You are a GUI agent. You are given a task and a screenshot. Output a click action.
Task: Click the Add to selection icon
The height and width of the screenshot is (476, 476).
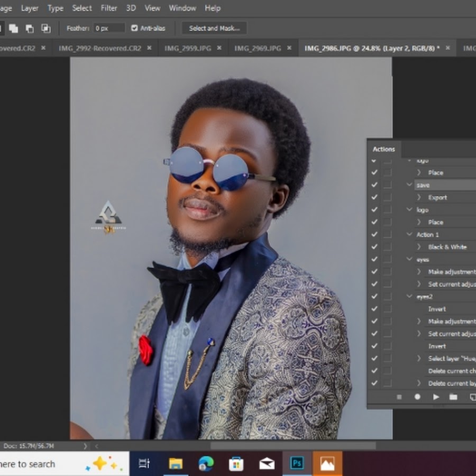pyautogui.click(x=13, y=29)
